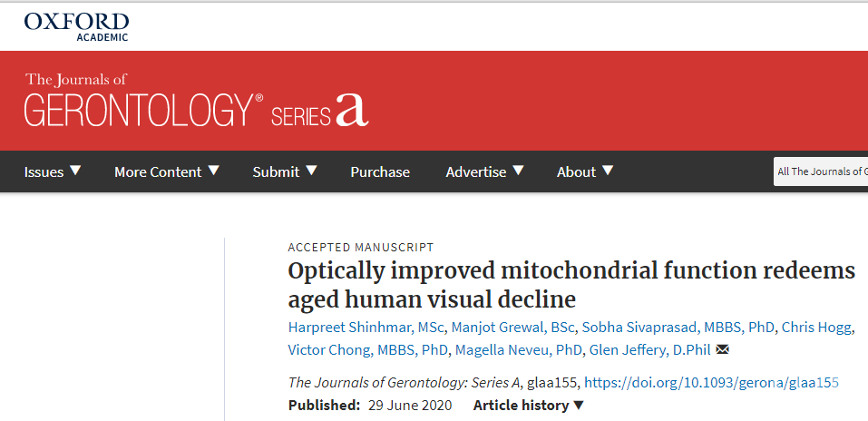Click the article title heading
868x421 pixels.
pos(571,284)
